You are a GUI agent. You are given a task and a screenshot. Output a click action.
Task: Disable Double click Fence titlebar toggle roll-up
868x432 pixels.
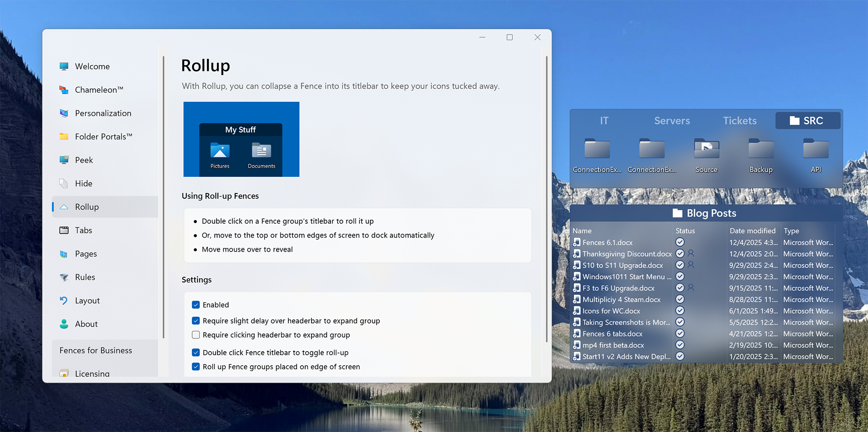click(196, 353)
